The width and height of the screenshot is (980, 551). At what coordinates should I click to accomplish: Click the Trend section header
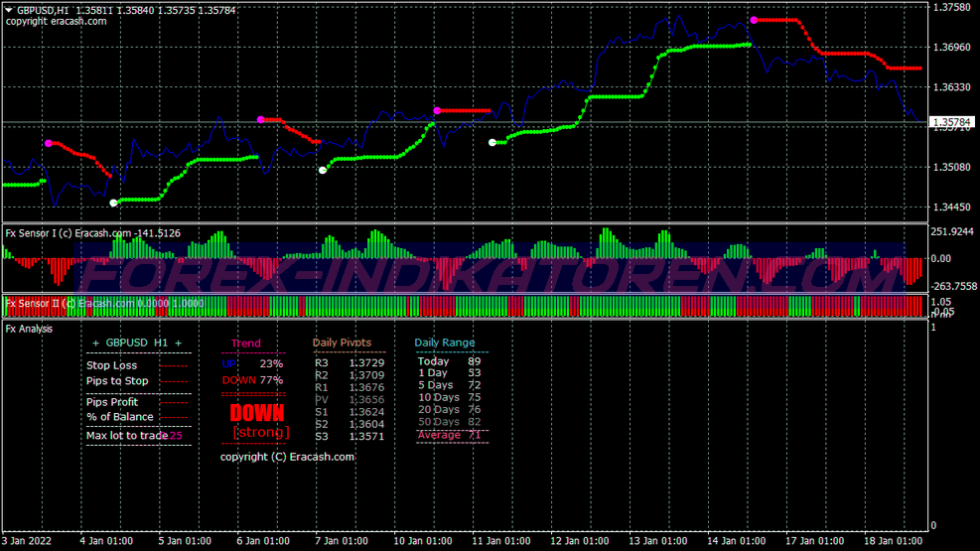pyautogui.click(x=245, y=344)
